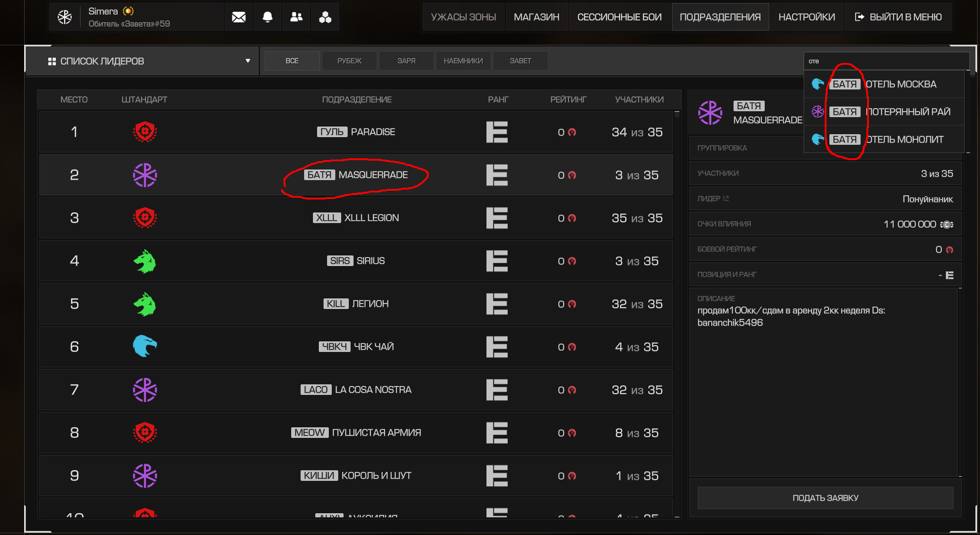Click the Simera player faction emblem
The height and width of the screenshot is (535, 980).
[x=65, y=17]
